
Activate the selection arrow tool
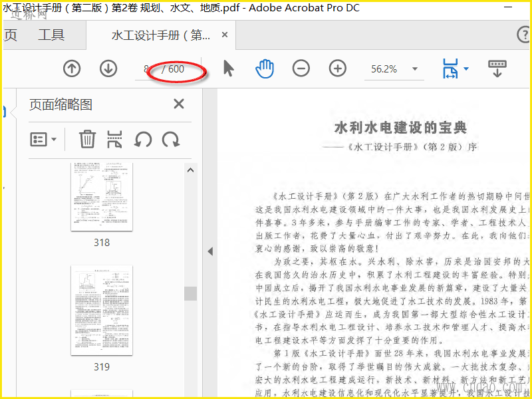[x=229, y=68]
